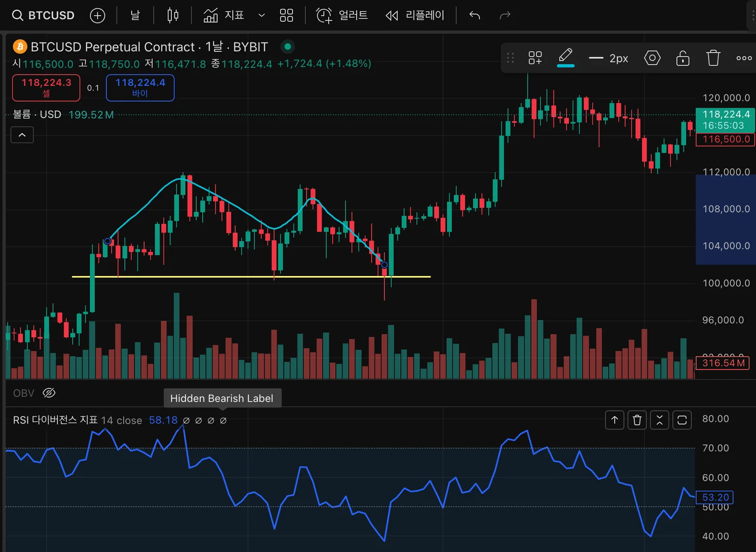
Task: Open drawing template icon in floating toolbar
Action: point(535,58)
